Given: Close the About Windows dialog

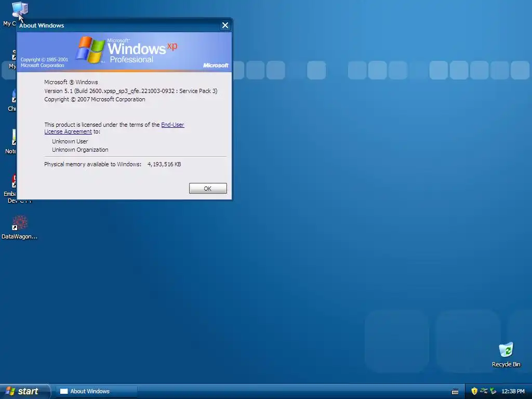Looking at the screenshot, I should (225, 25).
